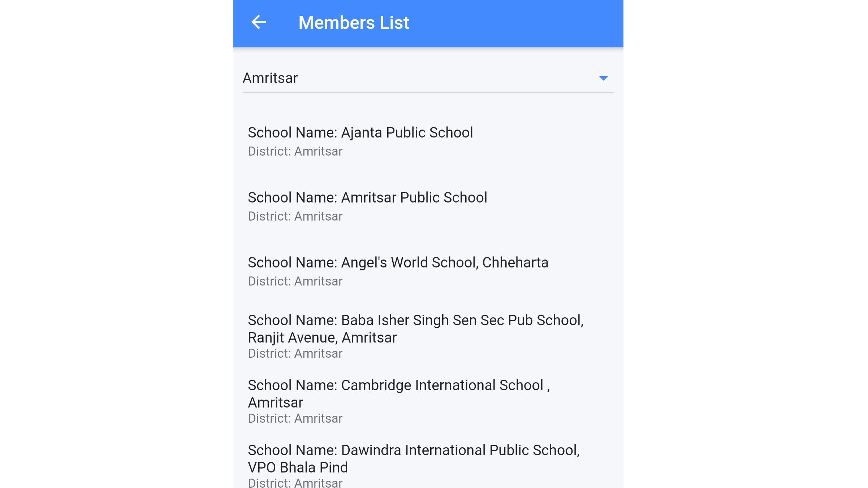Click the blue dropdown arrow indicator

pyautogui.click(x=603, y=78)
